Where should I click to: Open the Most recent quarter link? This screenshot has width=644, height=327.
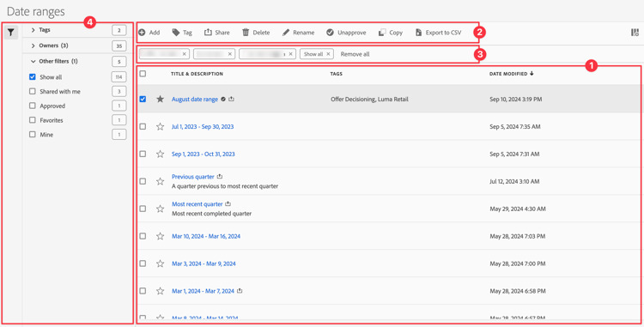(197, 204)
